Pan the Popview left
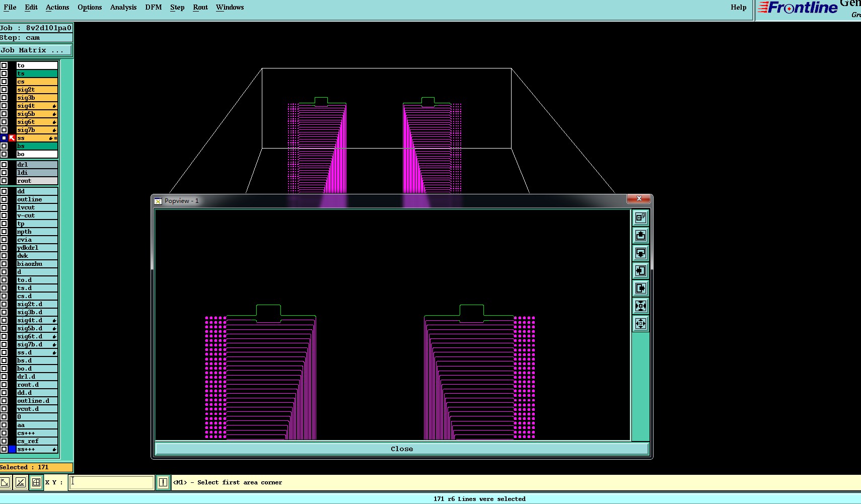 tap(640, 270)
